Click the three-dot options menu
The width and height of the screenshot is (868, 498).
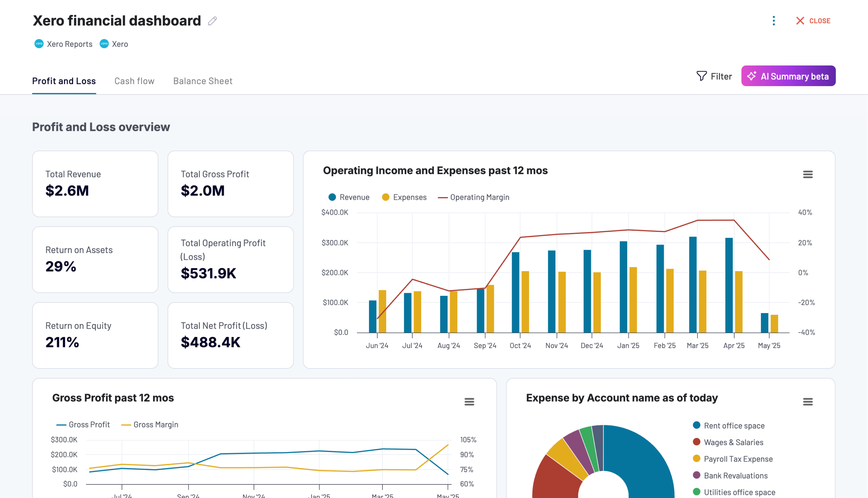(774, 21)
